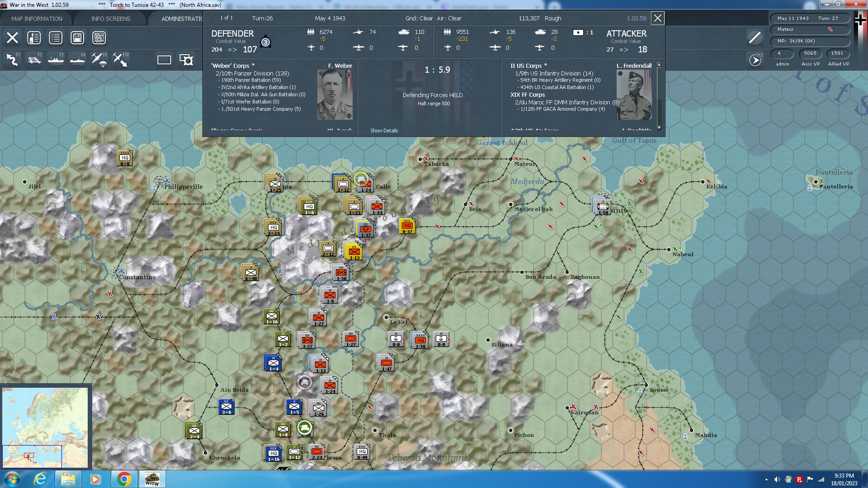The height and width of the screenshot is (488, 868).
Task: Open the commander report icon
Action: pos(33,38)
